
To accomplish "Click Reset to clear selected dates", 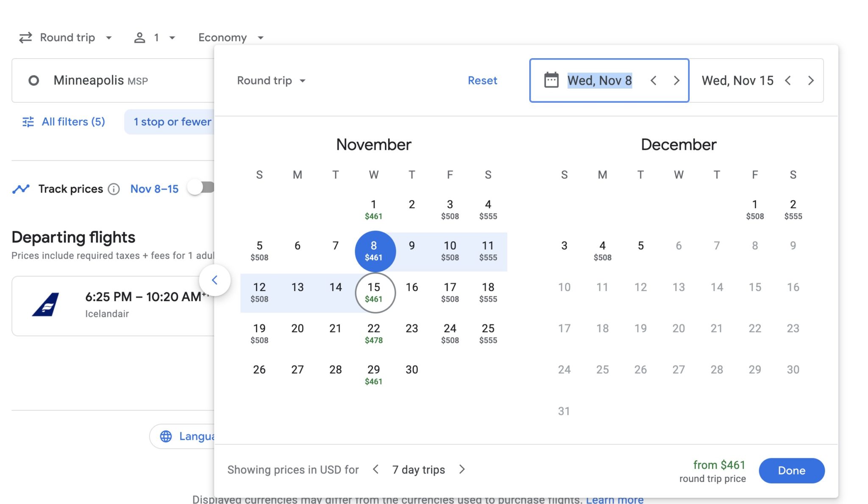I will [x=482, y=81].
